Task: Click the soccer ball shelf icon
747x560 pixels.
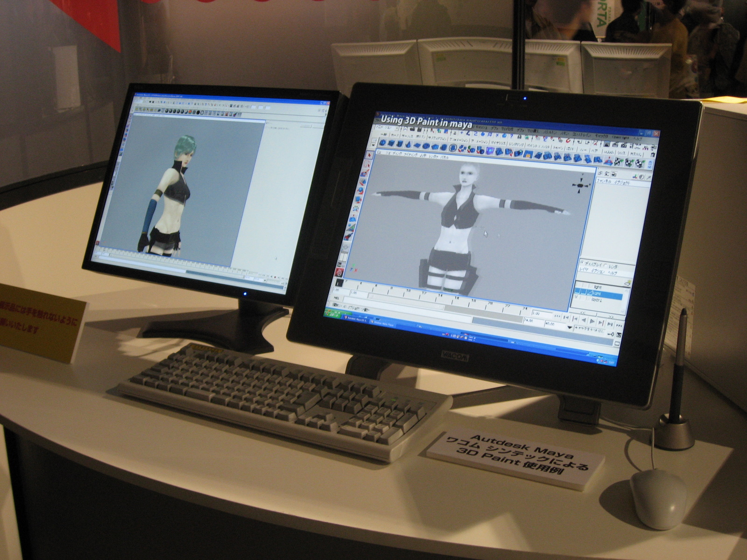Action: pos(452,148)
